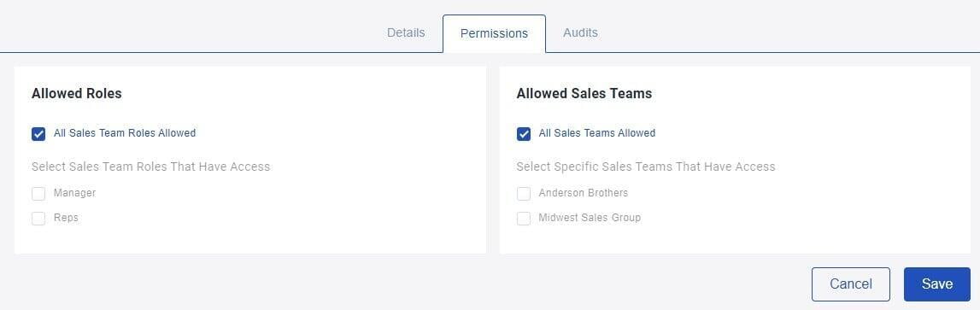The height and width of the screenshot is (310, 980).
Task: Select the Permissions tab
Action: pos(494,34)
